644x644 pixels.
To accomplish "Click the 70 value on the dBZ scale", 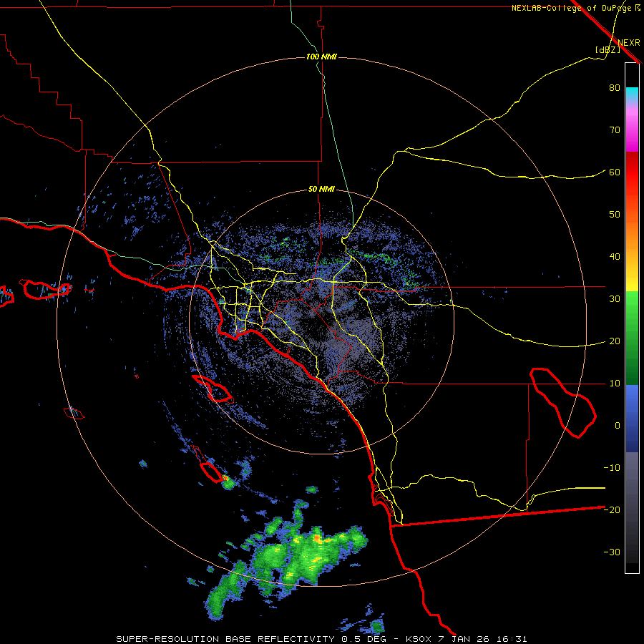I will point(615,130).
